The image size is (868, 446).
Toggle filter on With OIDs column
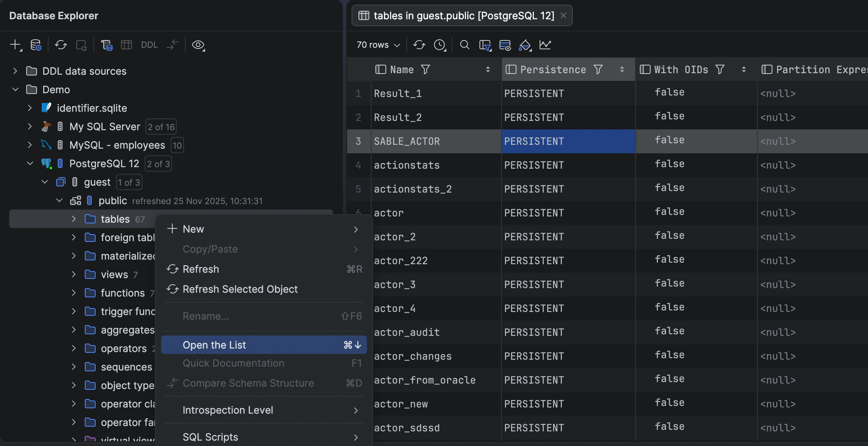point(720,69)
